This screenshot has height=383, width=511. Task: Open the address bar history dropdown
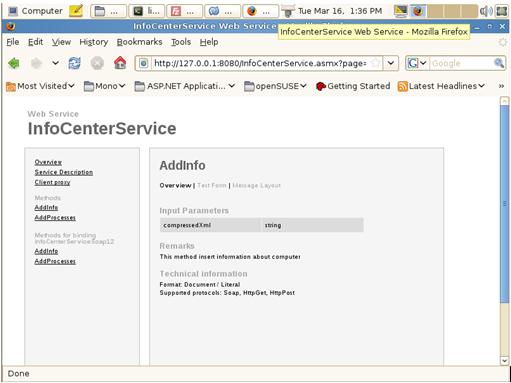[391, 63]
